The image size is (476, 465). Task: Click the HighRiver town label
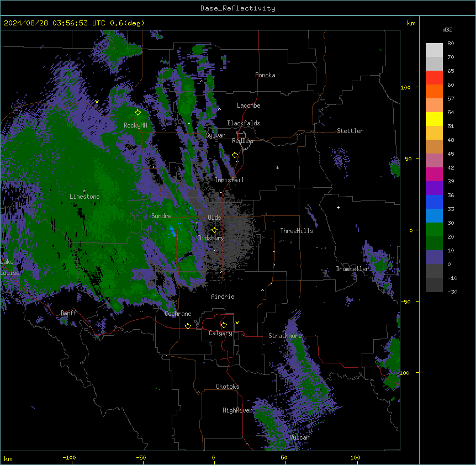(237, 410)
